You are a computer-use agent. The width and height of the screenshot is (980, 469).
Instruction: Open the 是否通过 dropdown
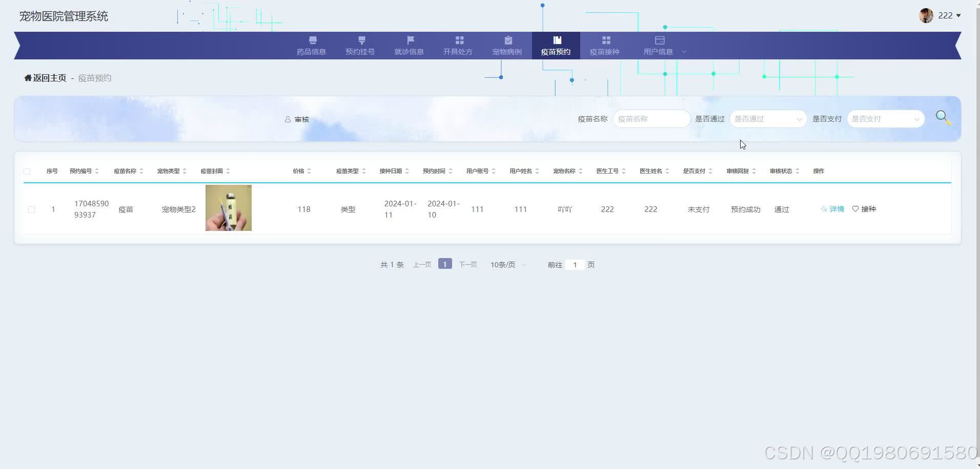point(767,118)
